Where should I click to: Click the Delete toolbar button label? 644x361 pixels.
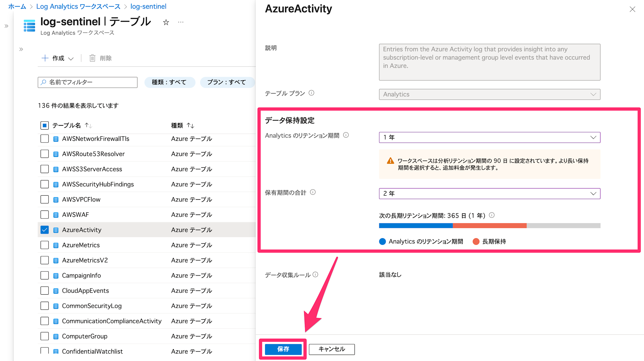point(106,58)
